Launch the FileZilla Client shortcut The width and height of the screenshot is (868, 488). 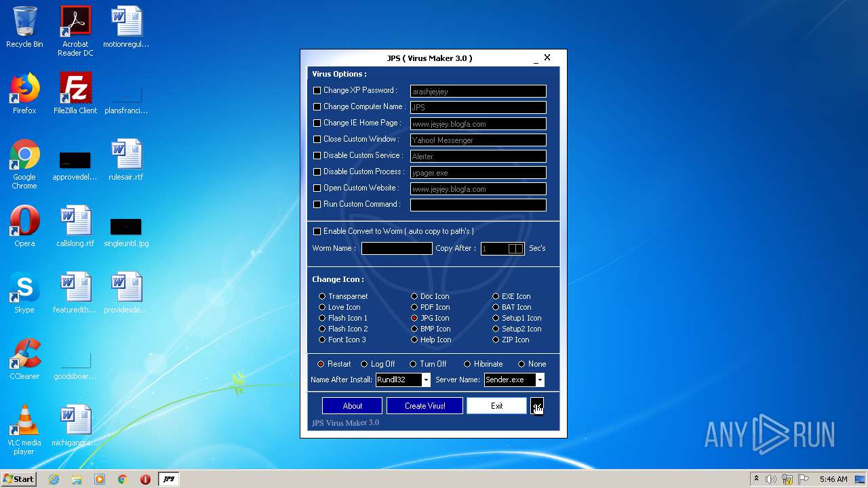(75, 94)
